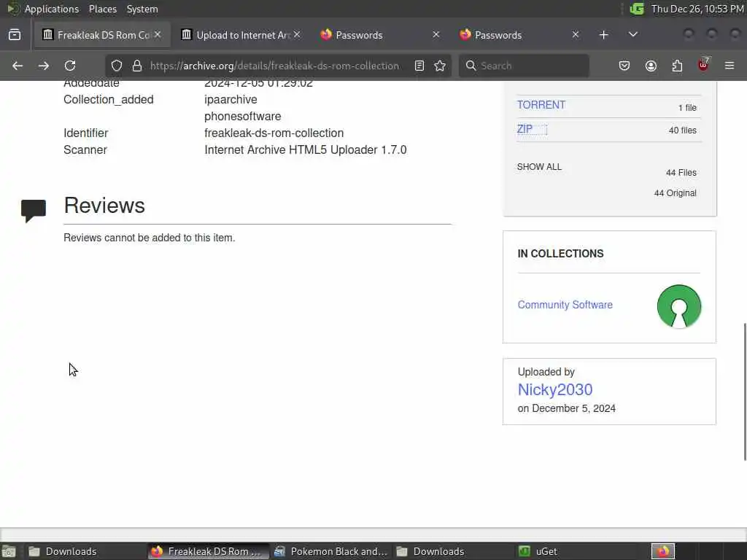Screen dimensions: 747x560
Task: Reload the current archive.org page
Action: point(70,66)
